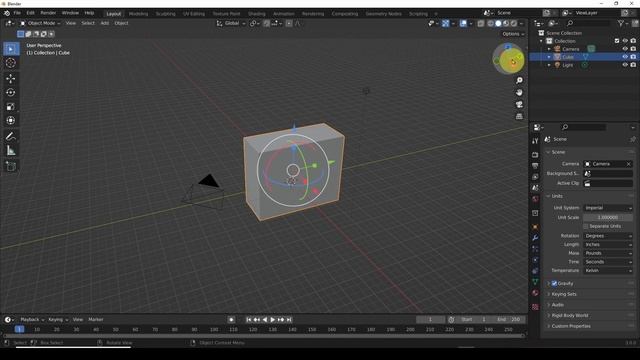Viewport: 640px width, 360px height.
Task: Activate the Scale tool
Action: click(x=11, y=107)
